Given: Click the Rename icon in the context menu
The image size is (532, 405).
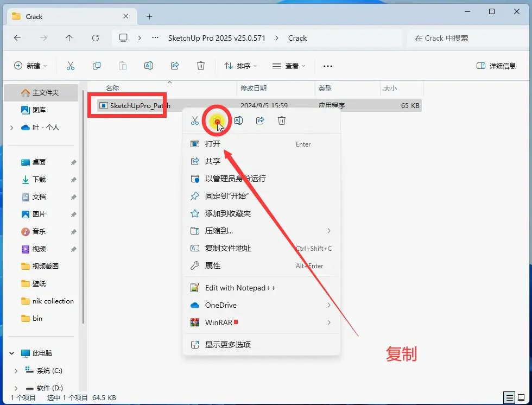Looking at the screenshot, I should 238,121.
